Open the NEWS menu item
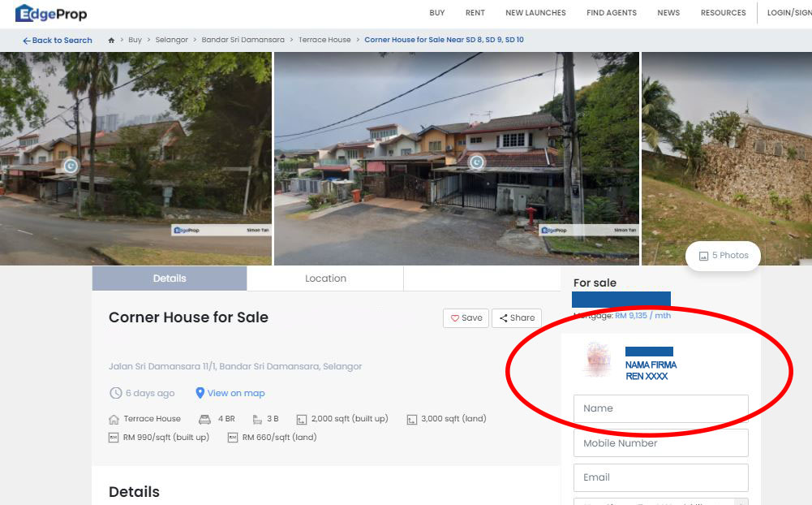 pyautogui.click(x=668, y=12)
